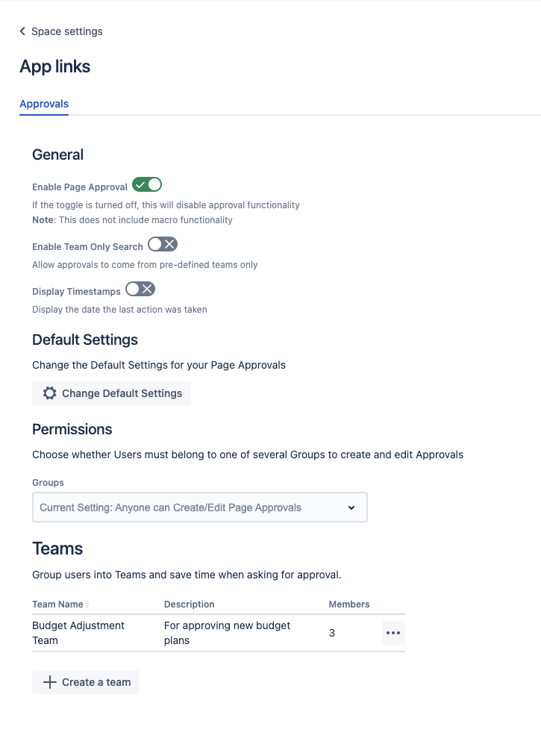The width and height of the screenshot is (541, 756).
Task: Turn off the Enable Page Approval toggle
Action: pyautogui.click(x=147, y=185)
